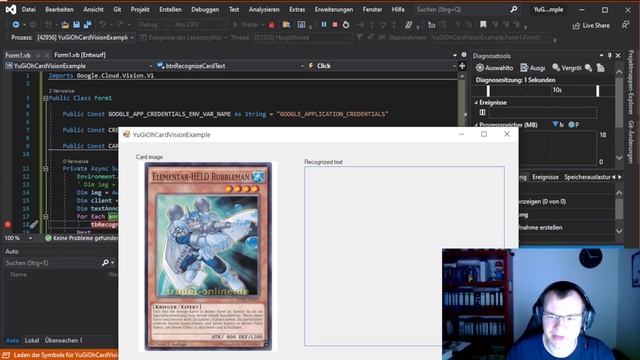Select the Form1.vb code tab
The image size is (640, 360).
(18, 55)
